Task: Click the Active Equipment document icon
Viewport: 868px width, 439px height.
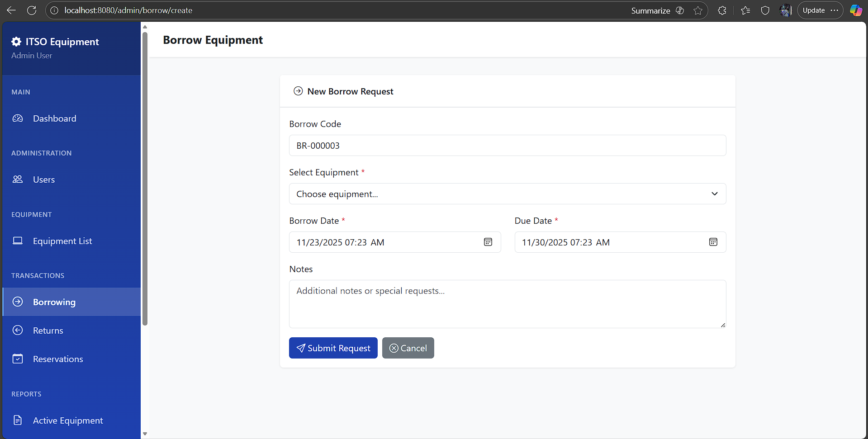Action: coord(18,420)
